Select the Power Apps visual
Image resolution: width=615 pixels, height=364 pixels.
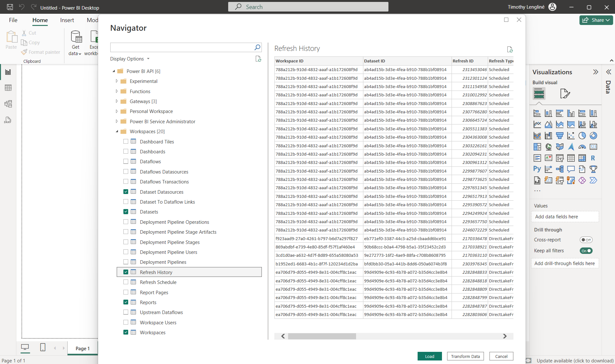pos(582,180)
